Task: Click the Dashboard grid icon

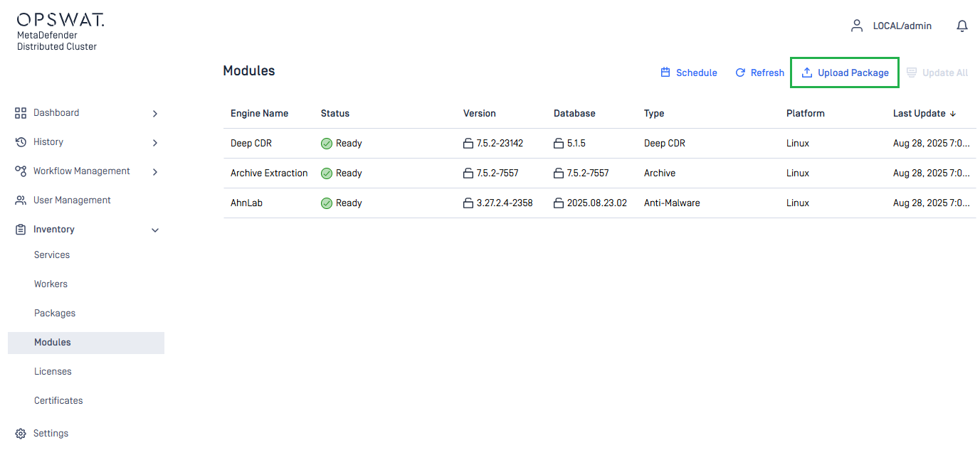Action: point(21,113)
